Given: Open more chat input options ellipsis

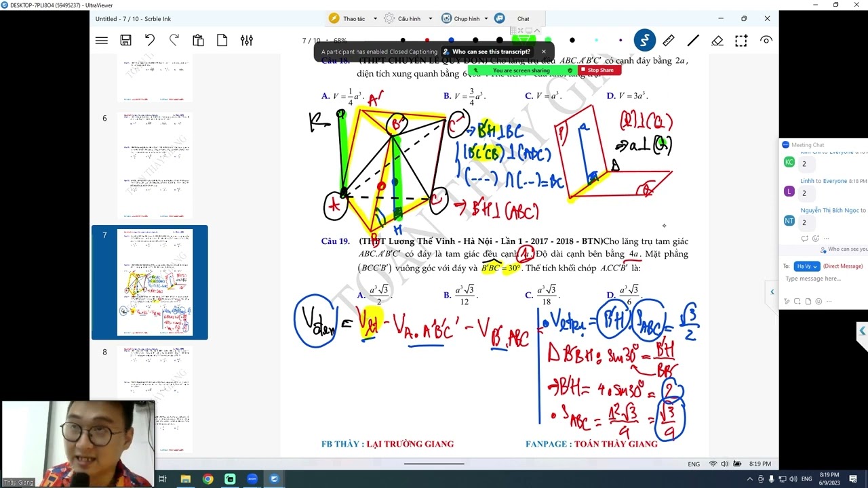Looking at the screenshot, I should tap(829, 301).
